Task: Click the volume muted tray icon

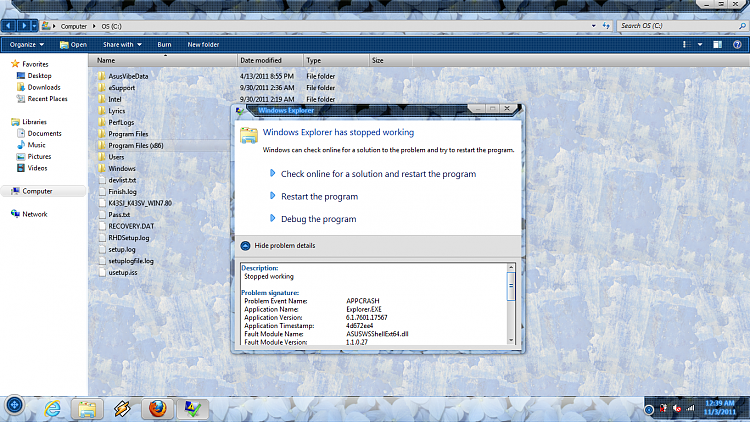Action: coord(676,409)
